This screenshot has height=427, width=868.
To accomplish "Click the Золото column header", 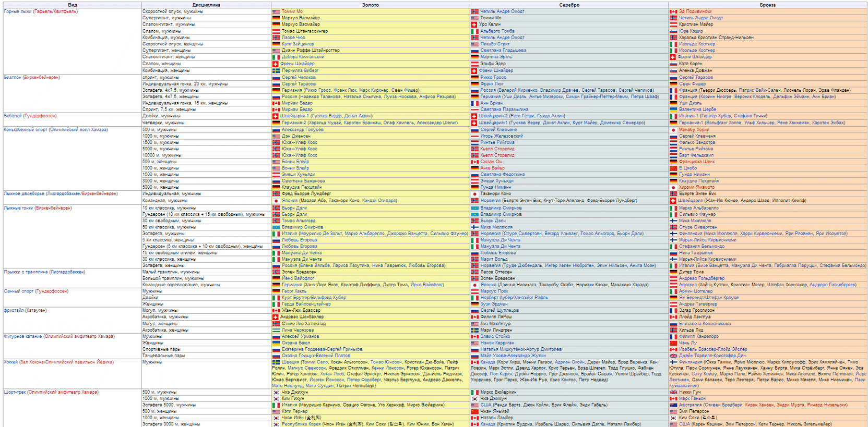I will 371,5.
